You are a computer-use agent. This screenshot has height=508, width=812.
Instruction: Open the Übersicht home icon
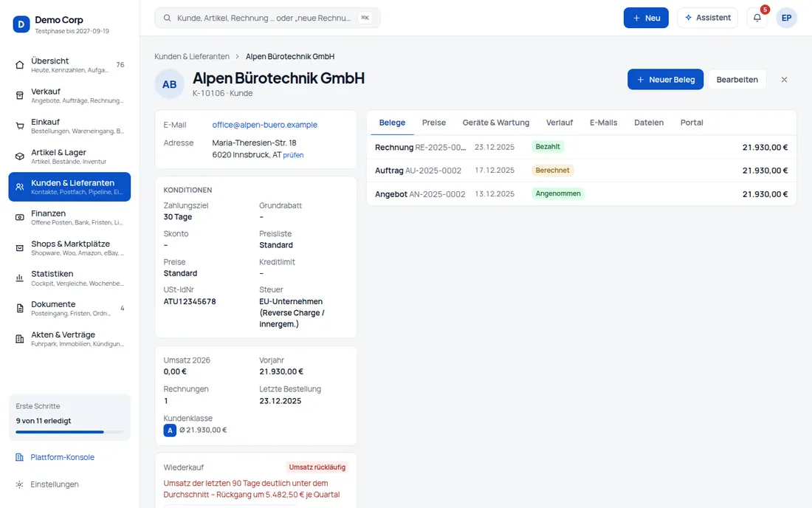pos(20,65)
